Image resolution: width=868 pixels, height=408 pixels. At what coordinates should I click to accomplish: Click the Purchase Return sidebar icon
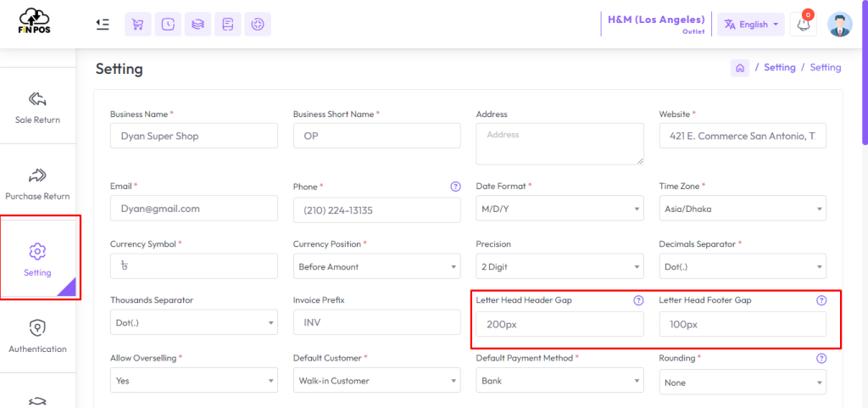click(x=37, y=176)
